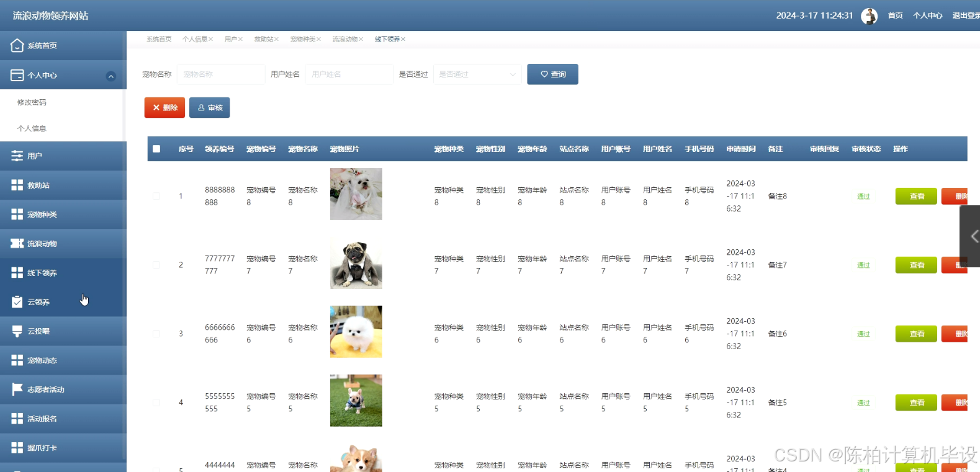980x472 pixels.
Task: Close the 线下领养 tab with its x
Action: point(403,39)
